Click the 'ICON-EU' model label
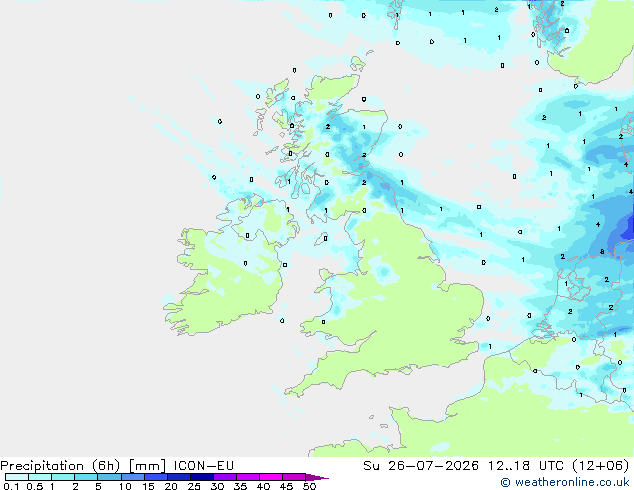 click(204, 466)
